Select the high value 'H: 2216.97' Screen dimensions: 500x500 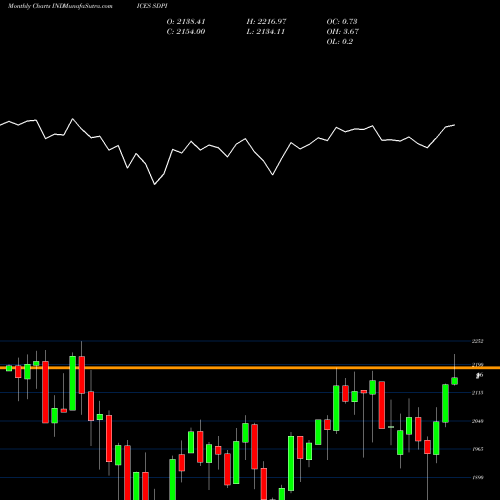click(266, 21)
